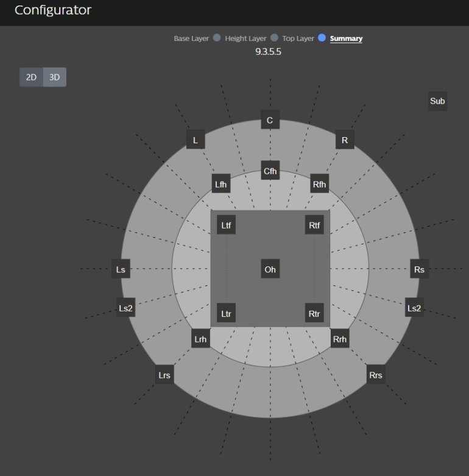Select the Ltf top front speaker
The width and height of the screenshot is (469, 476).
coord(226,226)
